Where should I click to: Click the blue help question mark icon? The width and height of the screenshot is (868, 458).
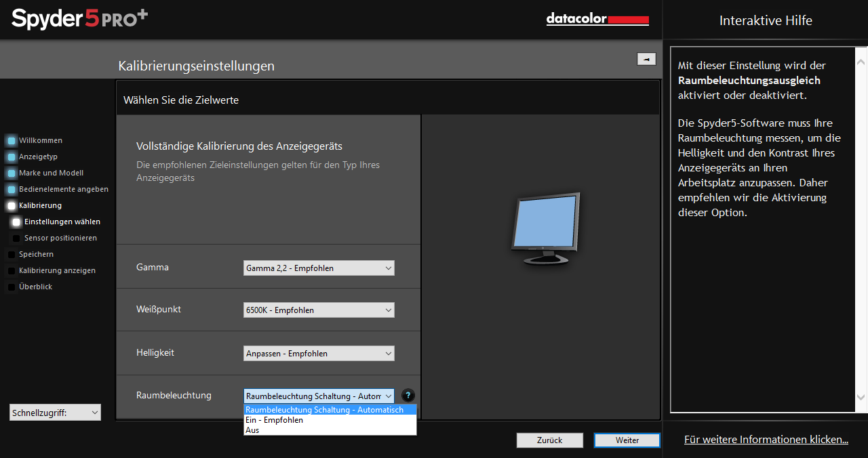click(x=408, y=396)
